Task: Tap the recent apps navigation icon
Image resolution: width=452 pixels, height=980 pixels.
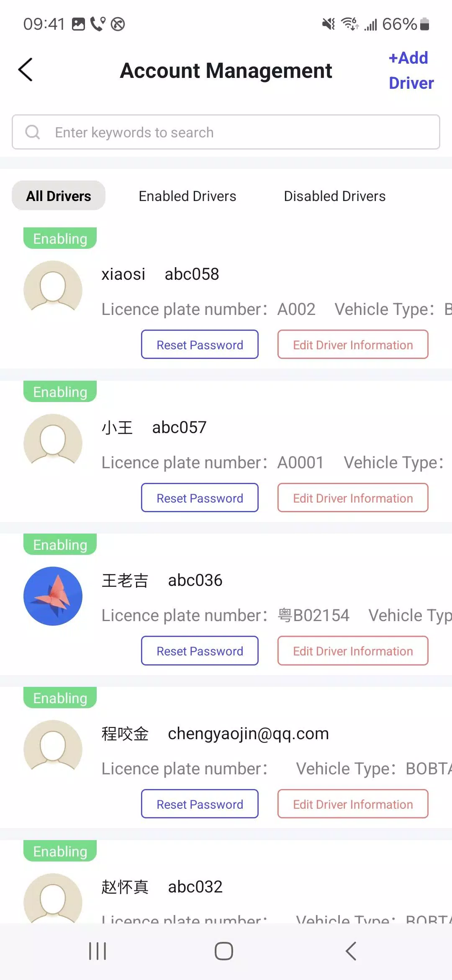Action: pos(97,951)
